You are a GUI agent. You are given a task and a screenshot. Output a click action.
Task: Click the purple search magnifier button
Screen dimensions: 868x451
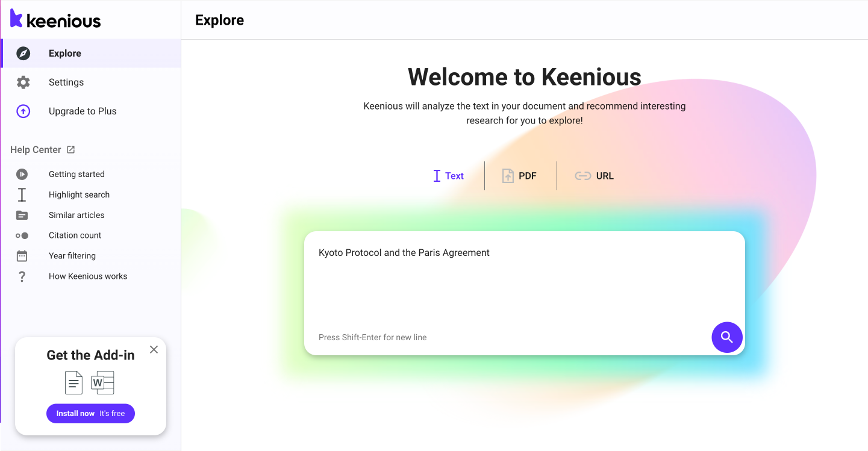pyautogui.click(x=726, y=337)
